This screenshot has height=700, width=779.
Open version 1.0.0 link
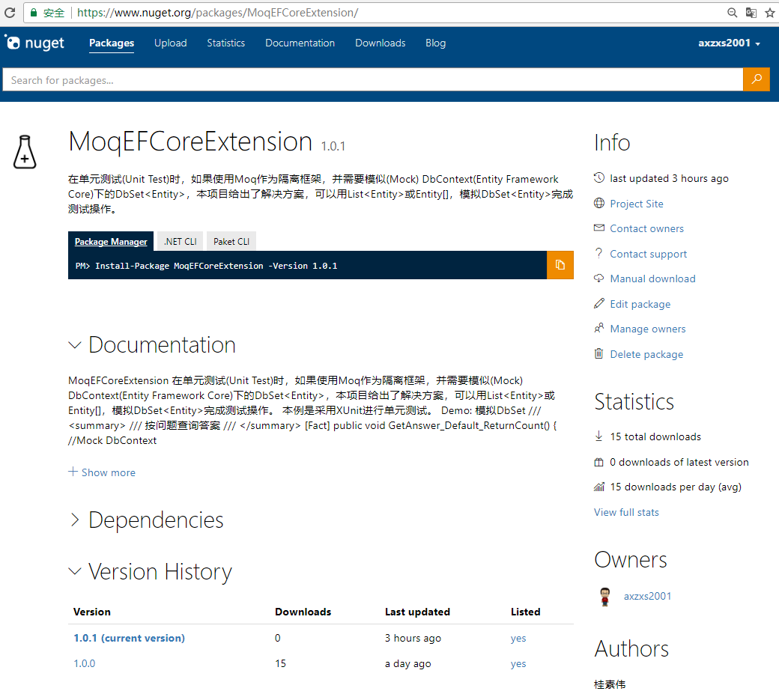pos(85,663)
